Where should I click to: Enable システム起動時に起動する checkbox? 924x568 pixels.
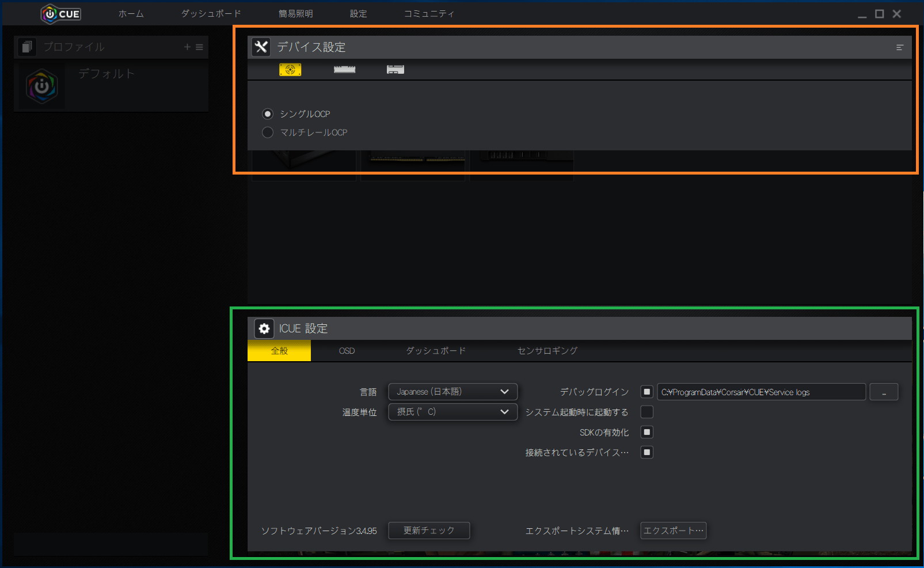pyautogui.click(x=647, y=412)
